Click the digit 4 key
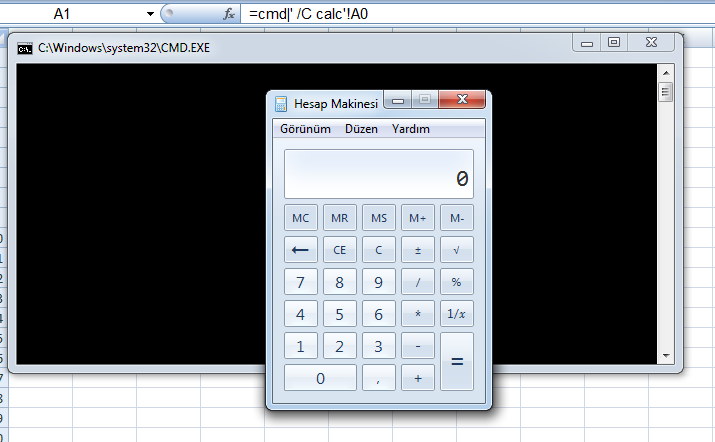Viewport: 715px width, 442px height. tap(301, 314)
